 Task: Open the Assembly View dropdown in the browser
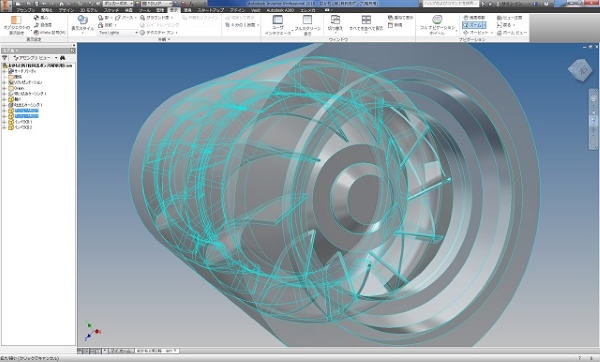35,58
